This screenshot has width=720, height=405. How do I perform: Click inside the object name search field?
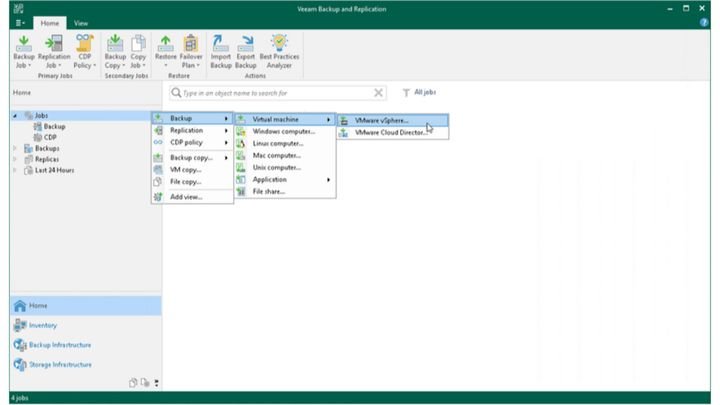[x=277, y=93]
